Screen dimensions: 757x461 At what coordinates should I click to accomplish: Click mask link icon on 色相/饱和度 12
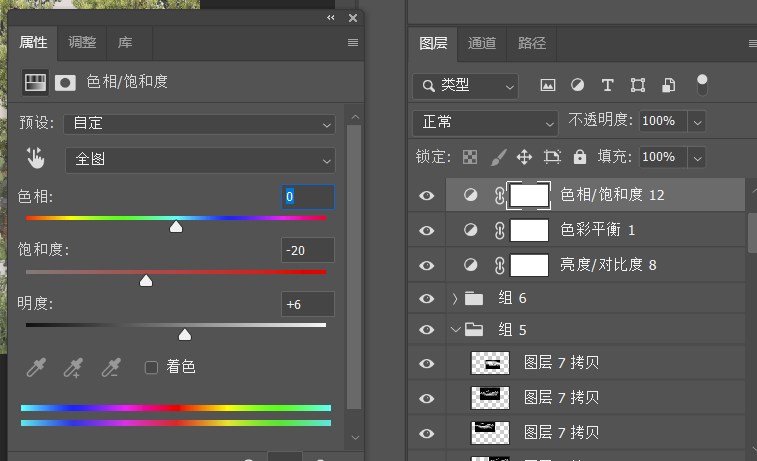coord(500,196)
